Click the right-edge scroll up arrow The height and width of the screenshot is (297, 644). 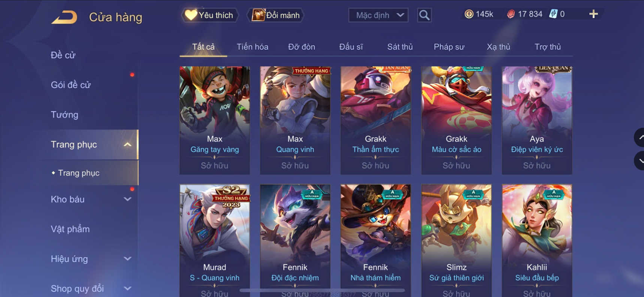tap(640, 137)
